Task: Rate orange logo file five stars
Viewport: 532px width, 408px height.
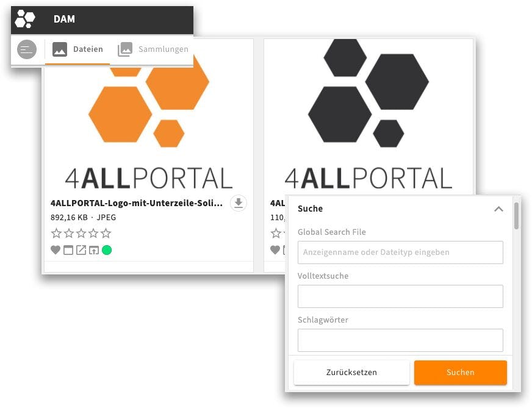Action: (106, 234)
